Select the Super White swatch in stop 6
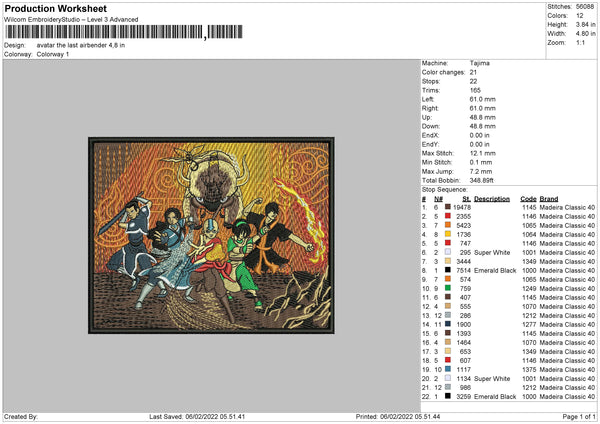The height and width of the screenshot is (424, 600). pyautogui.click(x=448, y=252)
